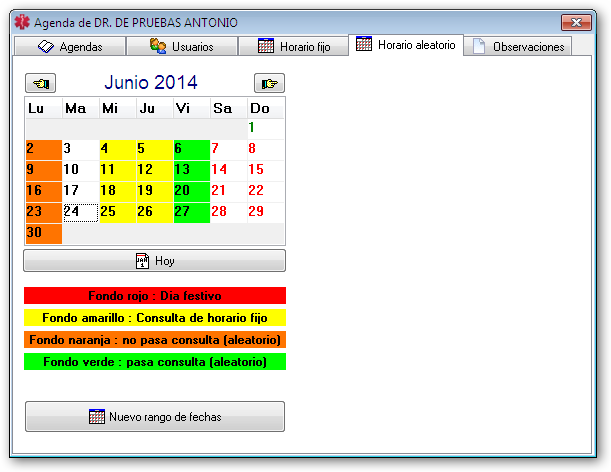Click the red application icon in title bar

coord(22,20)
